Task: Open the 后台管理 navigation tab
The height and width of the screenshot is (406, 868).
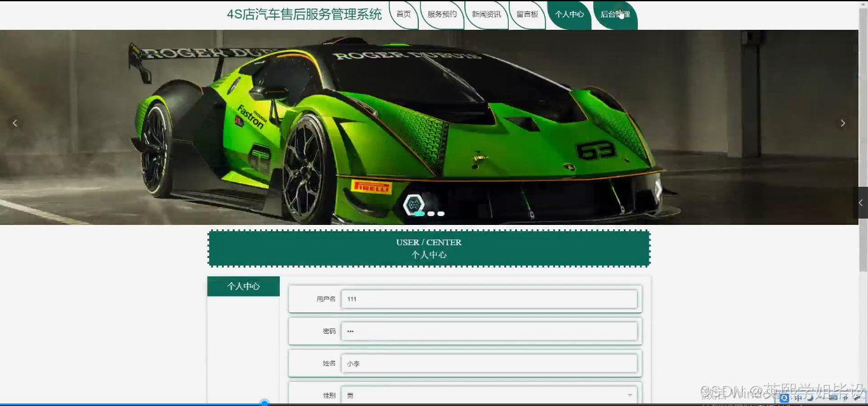Action: point(615,15)
